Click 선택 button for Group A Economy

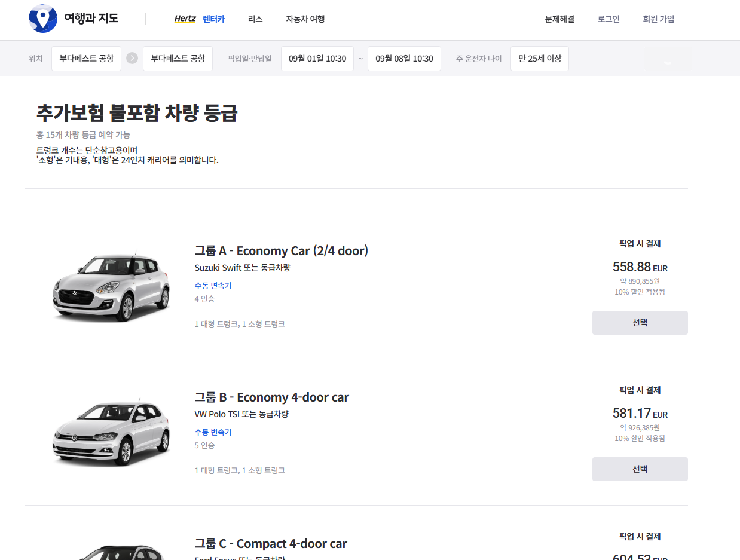640,323
